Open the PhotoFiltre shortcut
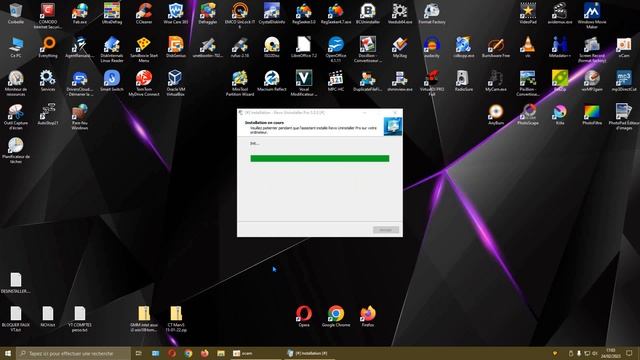The height and width of the screenshot is (360, 640). [592, 114]
